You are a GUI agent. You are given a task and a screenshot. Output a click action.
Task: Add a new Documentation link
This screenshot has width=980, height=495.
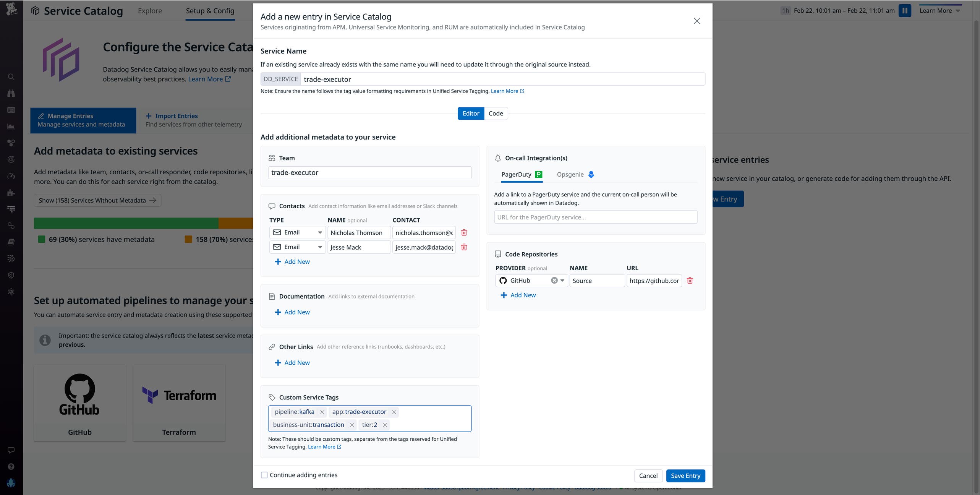click(x=292, y=312)
